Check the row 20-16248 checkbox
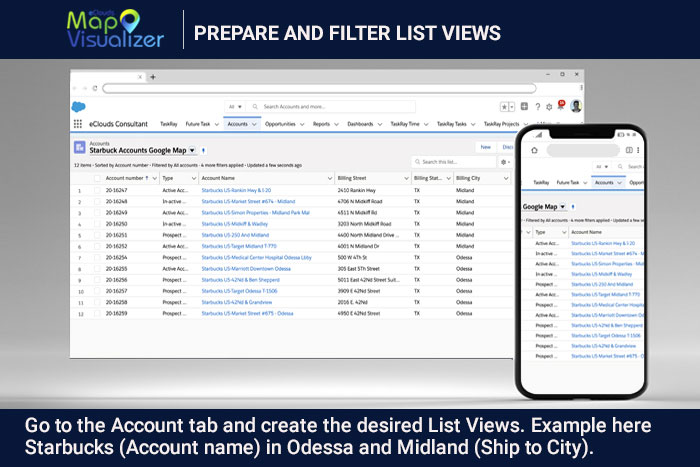Image resolution: width=700 pixels, height=467 pixels. tap(97, 201)
